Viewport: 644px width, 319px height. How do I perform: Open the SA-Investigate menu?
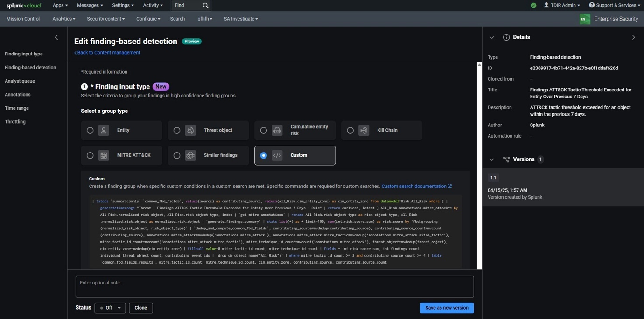coord(241,19)
